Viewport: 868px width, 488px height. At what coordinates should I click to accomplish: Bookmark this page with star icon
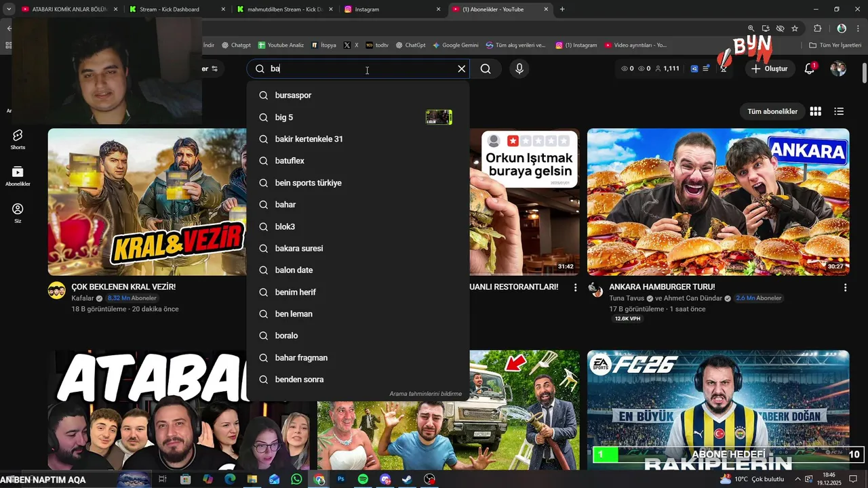click(795, 28)
